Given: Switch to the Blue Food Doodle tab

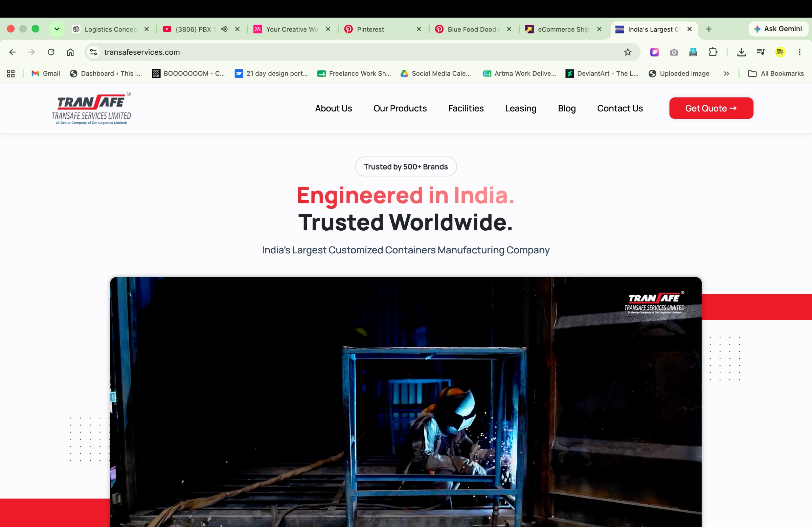Looking at the screenshot, I should point(474,29).
